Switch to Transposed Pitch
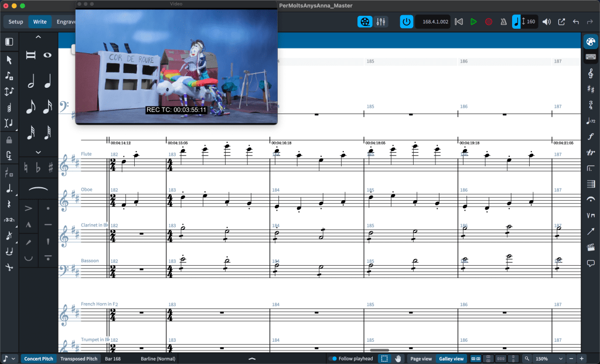This screenshot has width=600, height=364. 79,359
